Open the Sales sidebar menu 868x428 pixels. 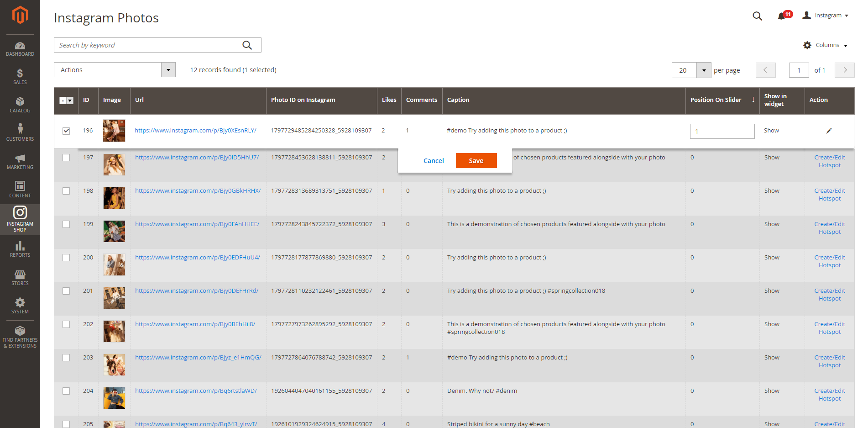coord(20,77)
